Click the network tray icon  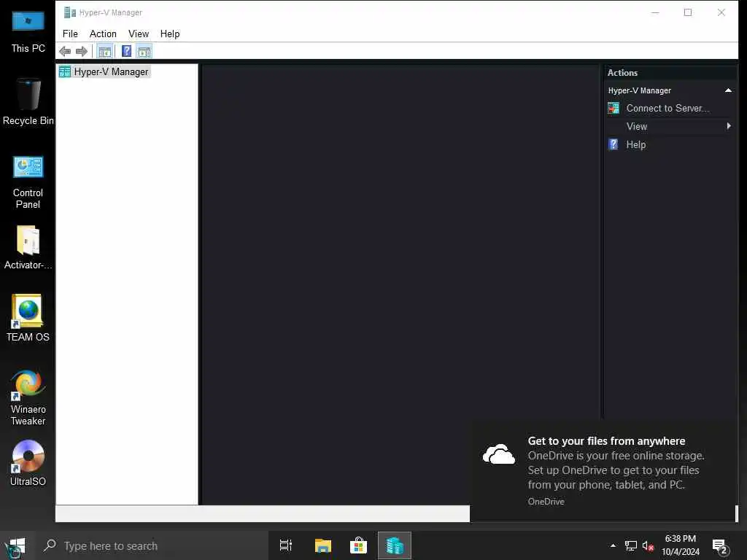[631, 545]
